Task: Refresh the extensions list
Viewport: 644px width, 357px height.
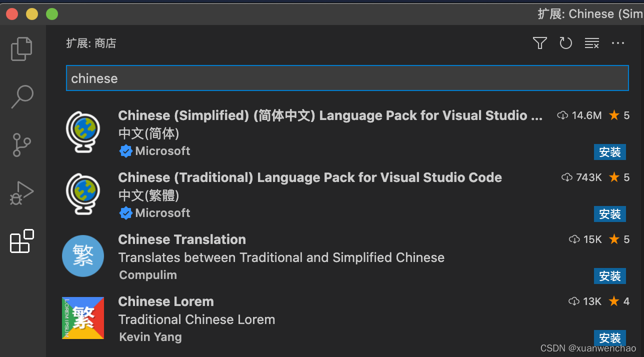Action: (565, 43)
